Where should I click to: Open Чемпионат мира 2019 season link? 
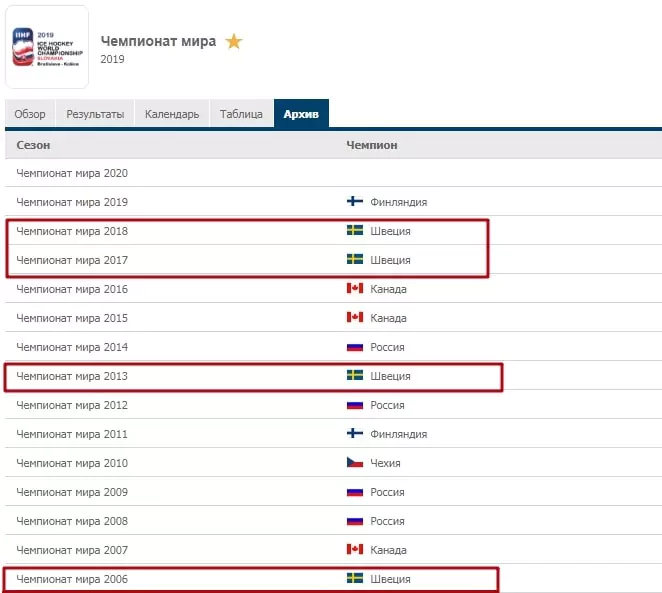[72, 202]
